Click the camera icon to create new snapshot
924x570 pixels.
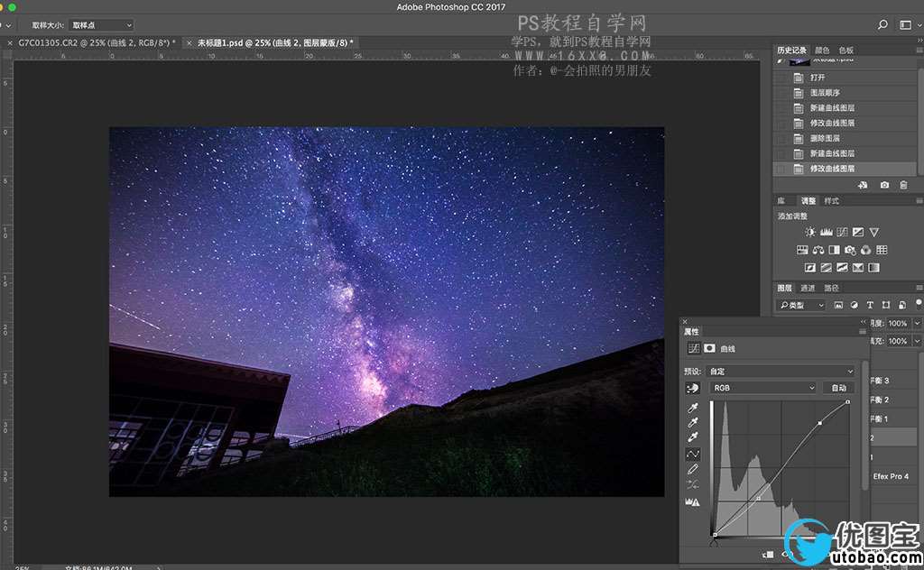click(x=883, y=185)
